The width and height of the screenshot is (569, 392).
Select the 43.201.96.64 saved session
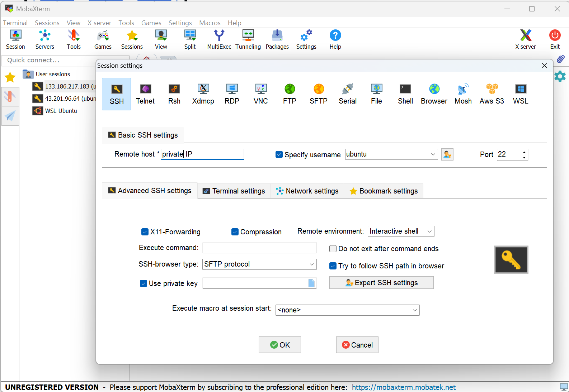pos(64,99)
